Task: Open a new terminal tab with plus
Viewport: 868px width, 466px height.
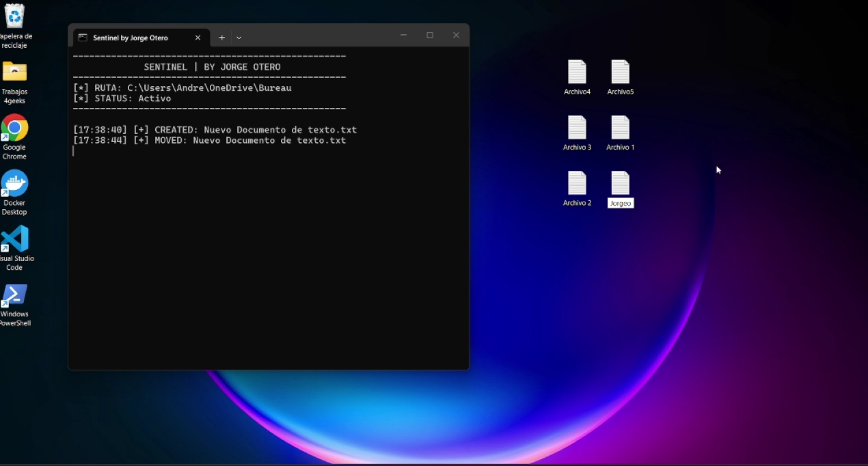Action: coord(221,38)
